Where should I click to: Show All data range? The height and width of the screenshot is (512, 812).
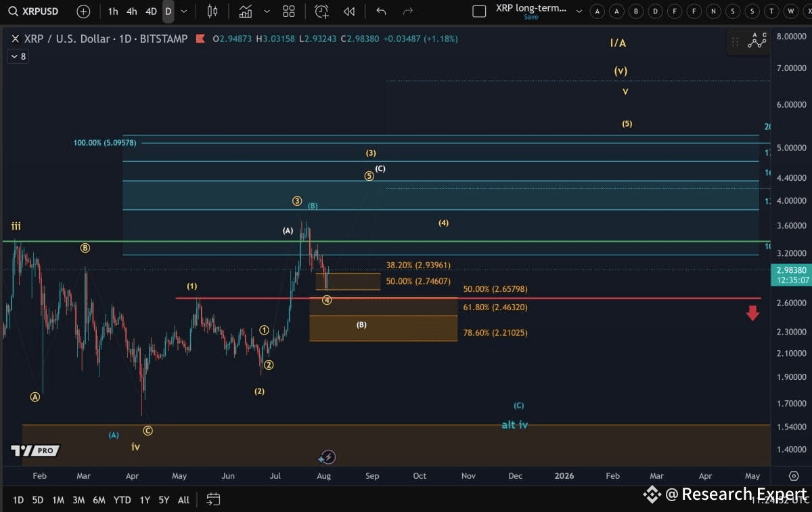tap(183, 500)
